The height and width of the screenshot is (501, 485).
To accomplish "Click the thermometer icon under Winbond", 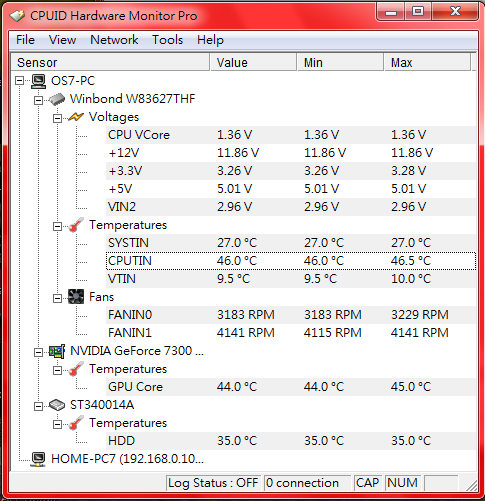I will (x=76, y=225).
